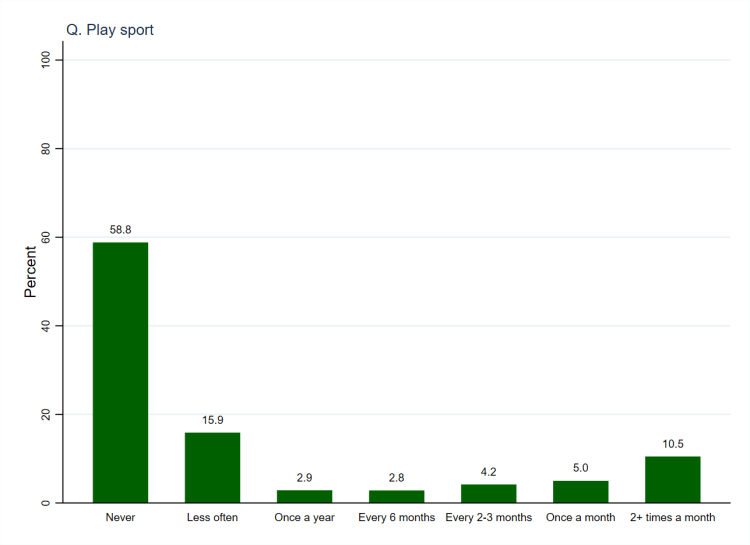Viewport: 750px width, 545px height.
Task: Click the 4.2 data label
Action: click(x=489, y=472)
